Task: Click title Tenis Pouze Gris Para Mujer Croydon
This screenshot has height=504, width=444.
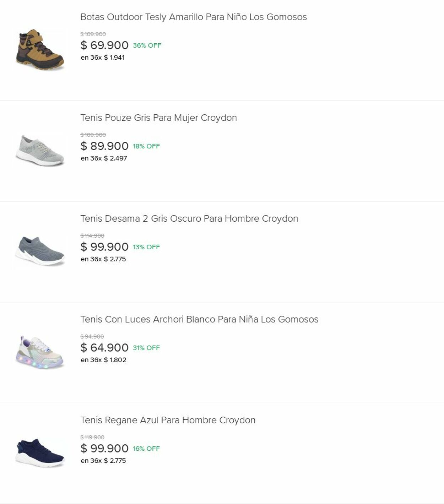Action: pyautogui.click(x=158, y=118)
